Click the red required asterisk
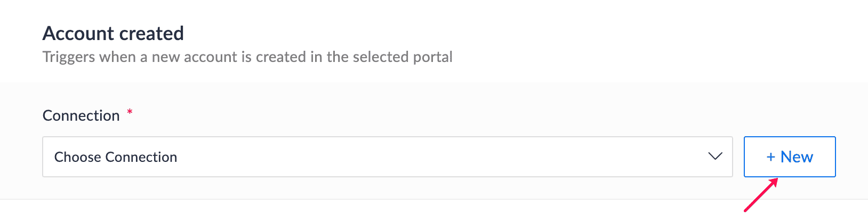Viewport: 868px width, 219px height. 130,112
